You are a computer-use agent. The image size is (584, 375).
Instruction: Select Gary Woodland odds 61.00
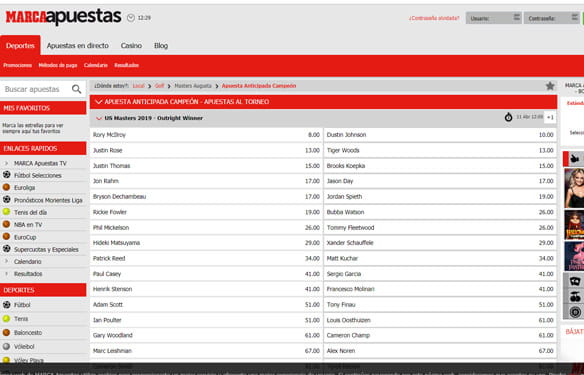tap(206, 335)
